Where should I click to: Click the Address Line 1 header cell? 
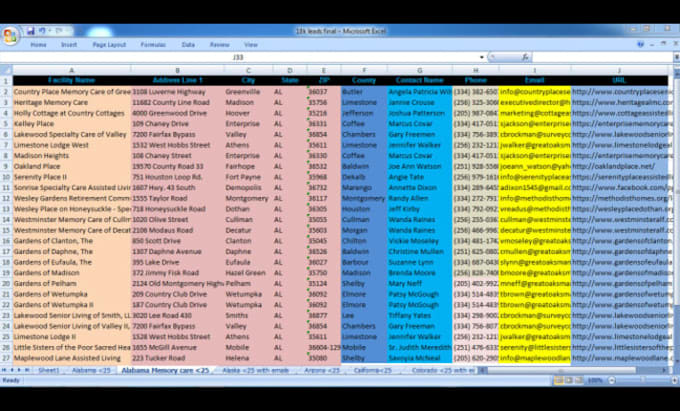[x=177, y=80]
